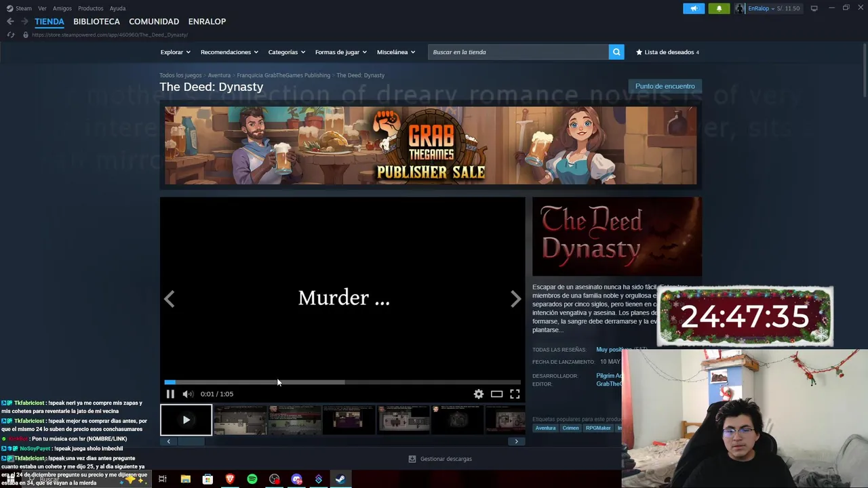Click the Punto de encuentro button
This screenshot has height=488, width=868.
click(665, 86)
